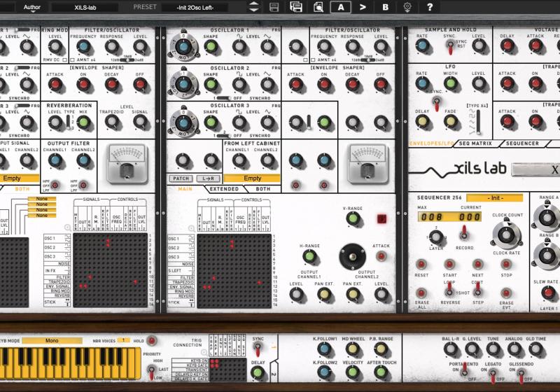Click the Oscillator 1 tuning dial
560x392 pixels.
tap(183, 47)
